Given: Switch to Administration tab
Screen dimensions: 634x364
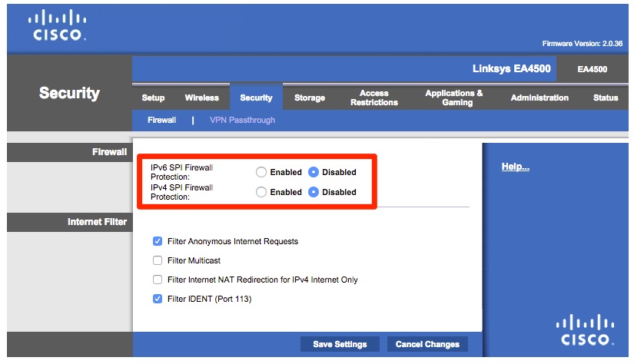Looking at the screenshot, I should tap(539, 98).
